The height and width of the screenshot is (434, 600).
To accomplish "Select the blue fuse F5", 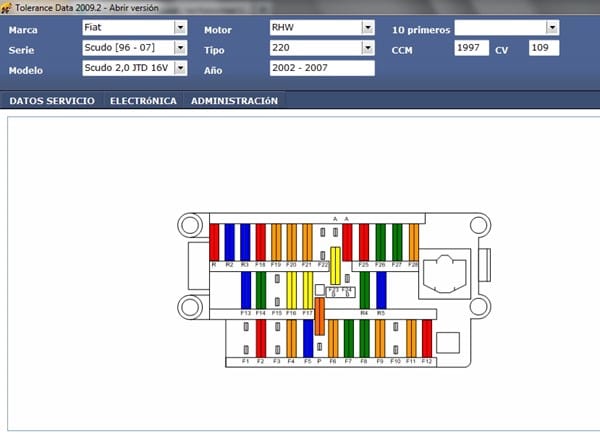I will tap(308, 339).
